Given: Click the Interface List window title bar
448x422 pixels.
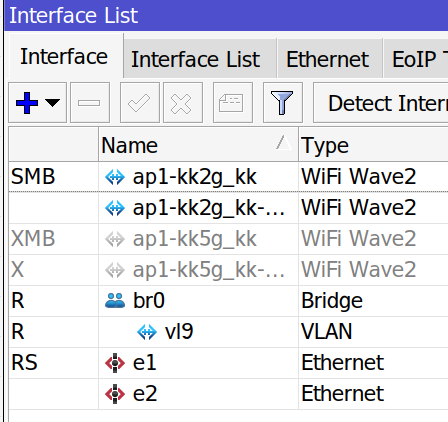Looking at the screenshot, I should [x=226, y=15].
